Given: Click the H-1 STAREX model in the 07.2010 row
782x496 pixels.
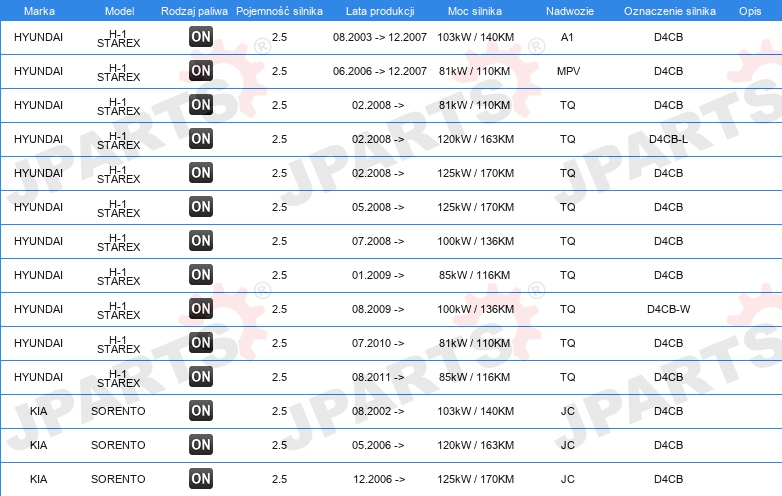Looking at the screenshot, I should click(x=118, y=344).
